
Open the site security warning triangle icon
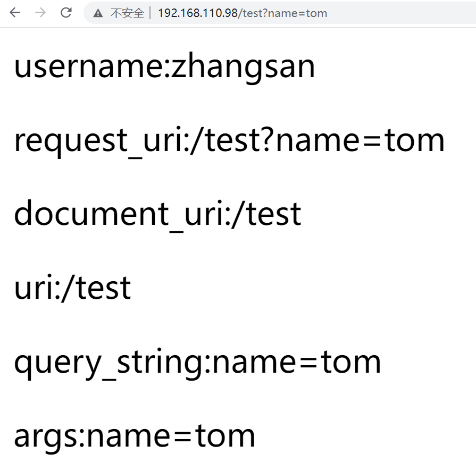coord(98,13)
